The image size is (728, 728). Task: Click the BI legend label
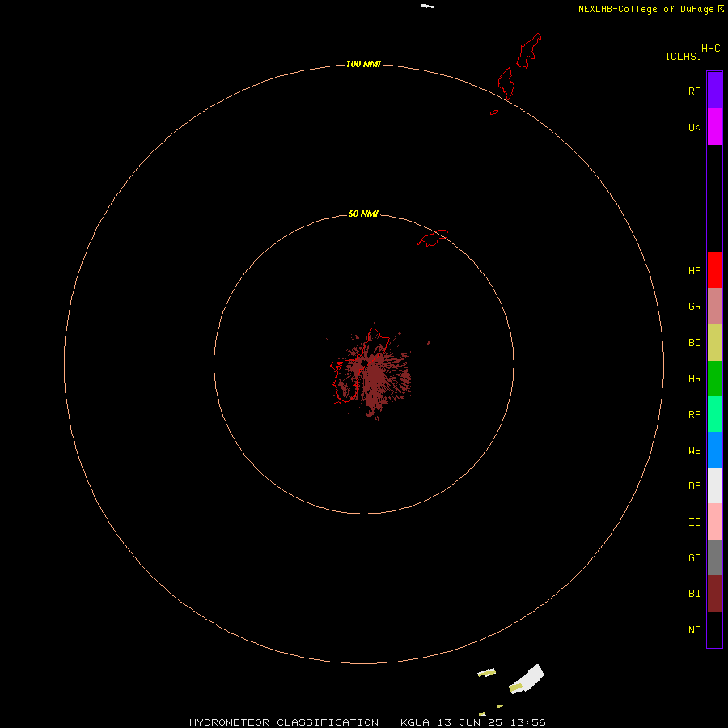tap(694, 594)
